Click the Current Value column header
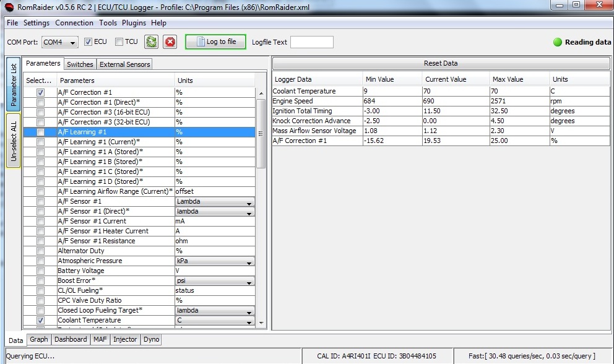 (456, 79)
